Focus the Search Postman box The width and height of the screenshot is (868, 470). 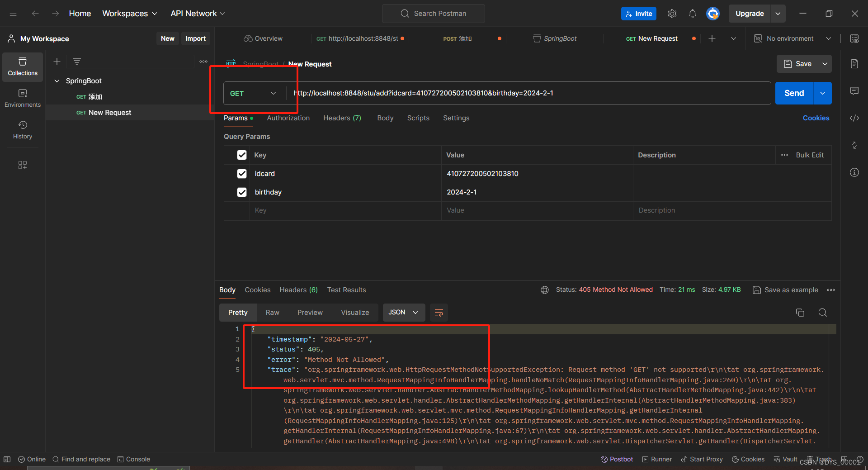[x=434, y=14]
